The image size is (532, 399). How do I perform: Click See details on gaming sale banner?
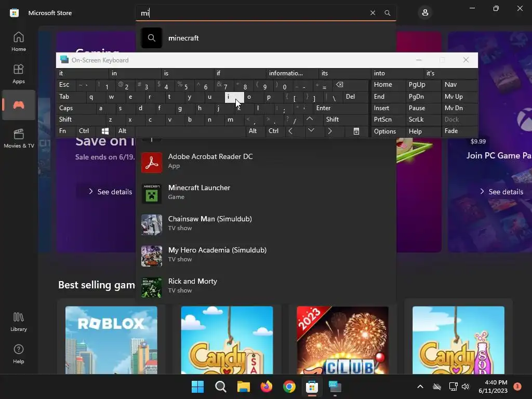110,192
